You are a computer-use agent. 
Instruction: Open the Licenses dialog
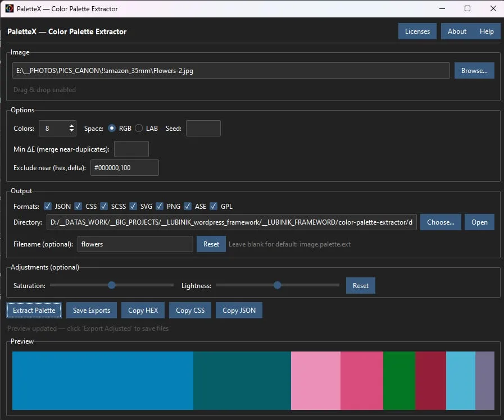(x=417, y=31)
